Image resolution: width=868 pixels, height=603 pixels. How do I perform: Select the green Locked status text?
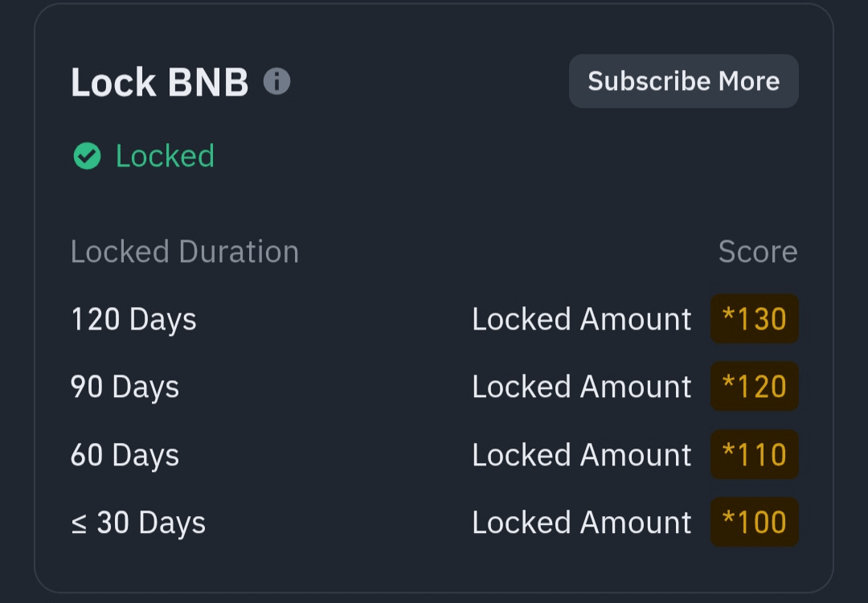[165, 156]
